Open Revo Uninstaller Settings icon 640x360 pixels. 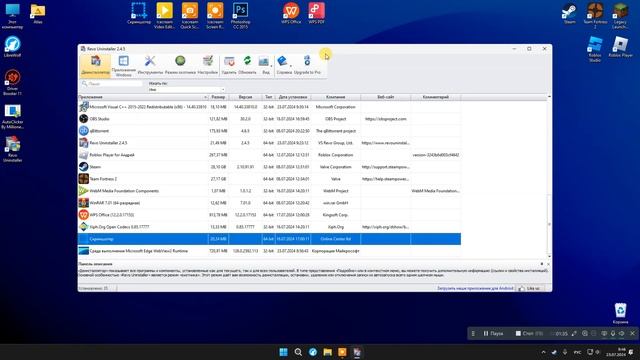click(208, 65)
